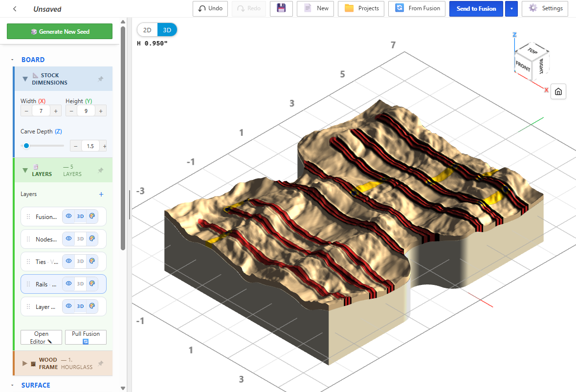Collapse the SURFACE section

click(x=12, y=385)
